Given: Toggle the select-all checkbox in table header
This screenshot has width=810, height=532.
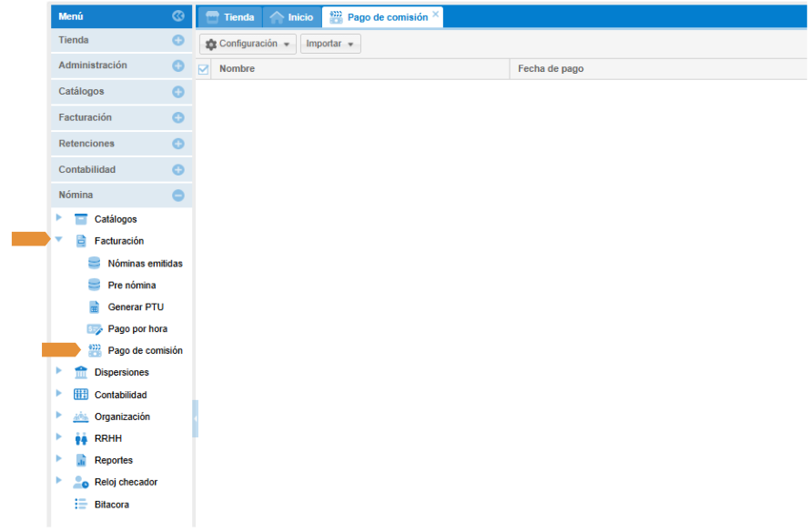Looking at the screenshot, I should click(204, 69).
